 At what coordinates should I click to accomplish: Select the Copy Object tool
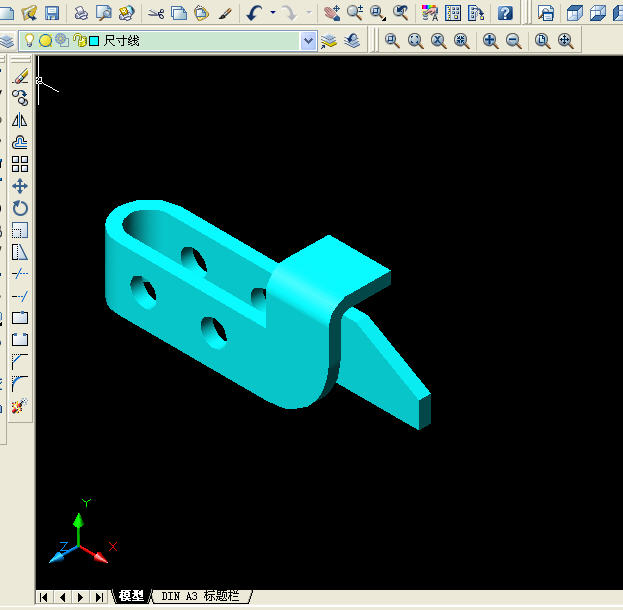[20, 98]
